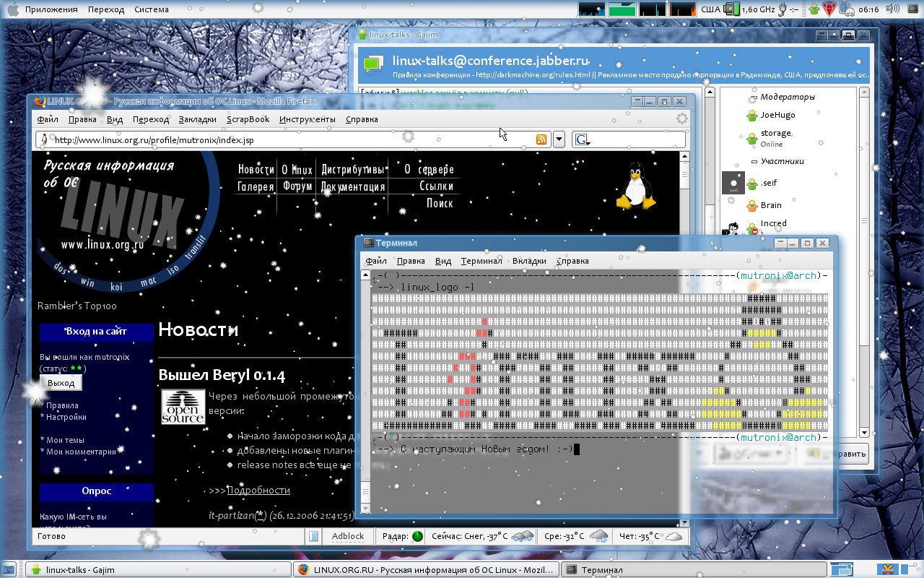
Task: Click the green radar status icon
Action: 417,536
